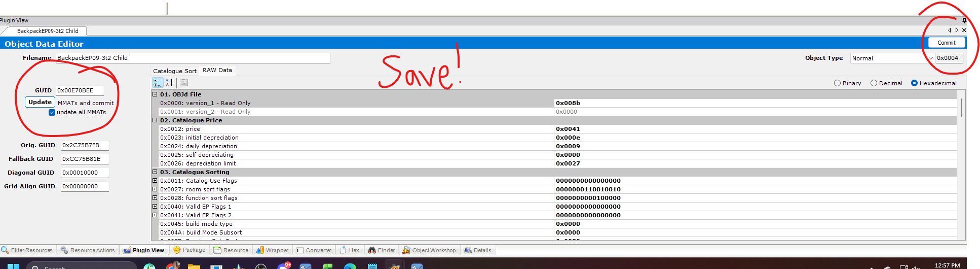Open File Explorer from the taskbar
The height and width of the screenshot is (269, 980).
[x=194, y=266]
